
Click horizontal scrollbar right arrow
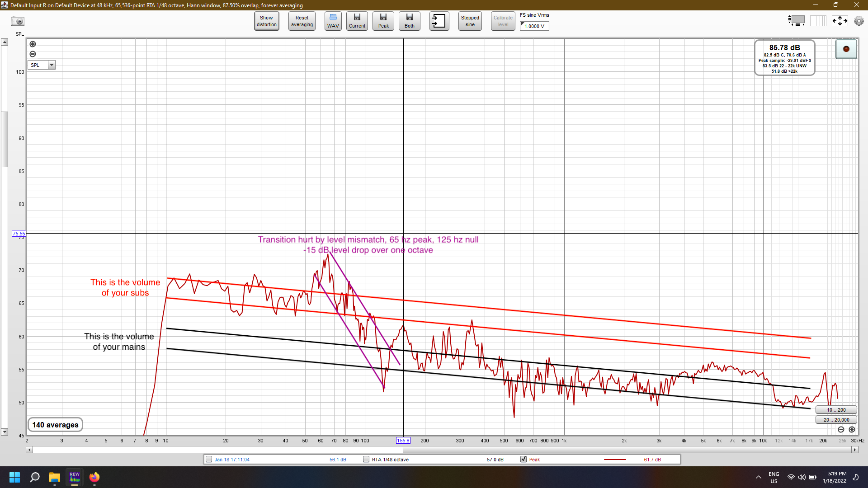855,450
